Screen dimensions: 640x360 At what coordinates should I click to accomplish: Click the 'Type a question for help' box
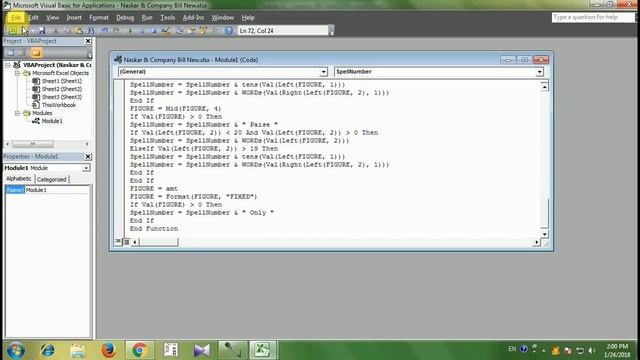click(x=593, y=17)
